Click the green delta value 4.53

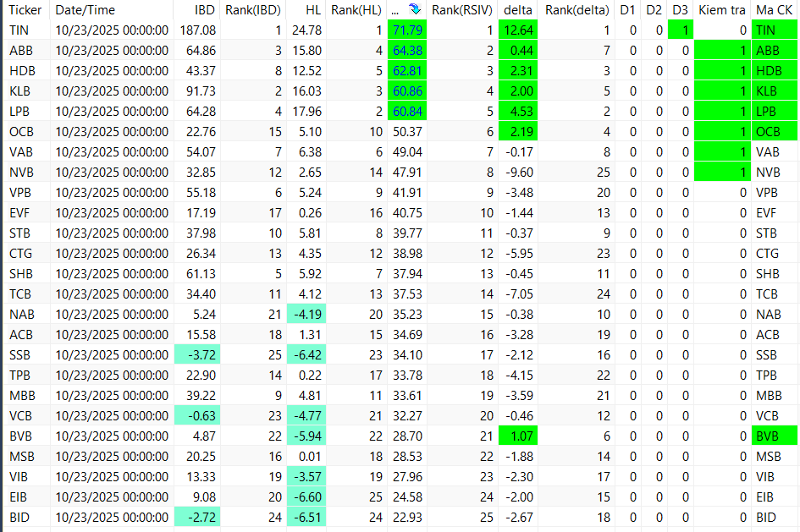coord(518,112)
